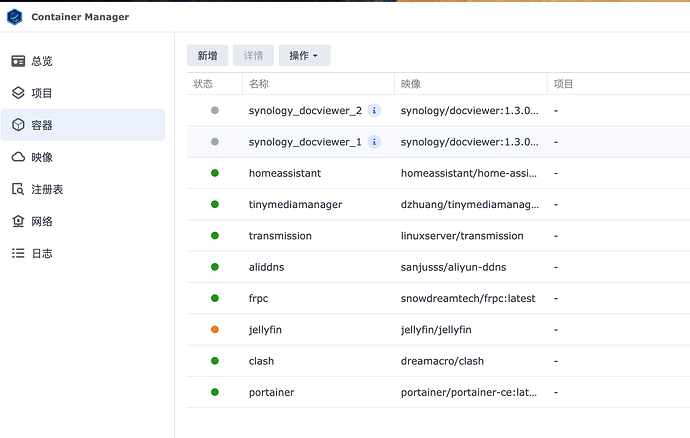This screenshot has height=438, width=690.
Task: Click gray status dot of synology_docviewer_2
Action: (x=215, y=110)
